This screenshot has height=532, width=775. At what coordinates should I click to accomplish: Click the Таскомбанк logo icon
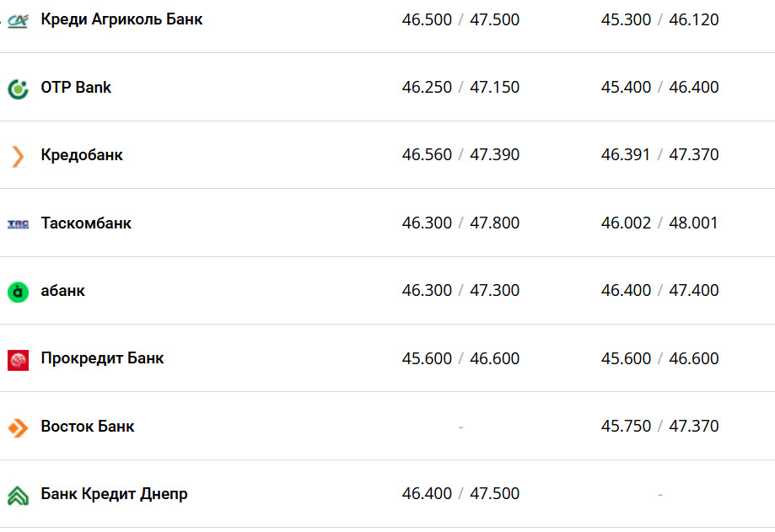click(x=18, y=223)
